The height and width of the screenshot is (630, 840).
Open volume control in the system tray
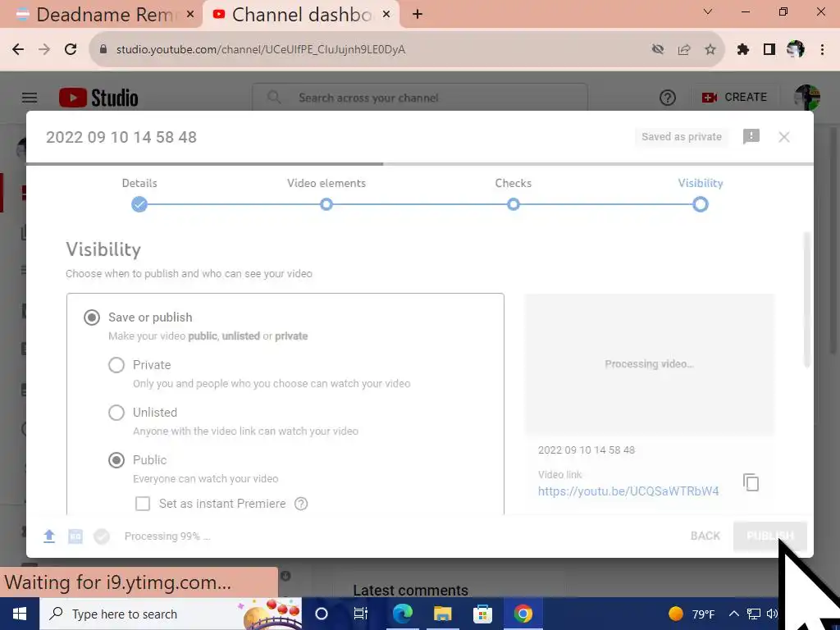772,614
